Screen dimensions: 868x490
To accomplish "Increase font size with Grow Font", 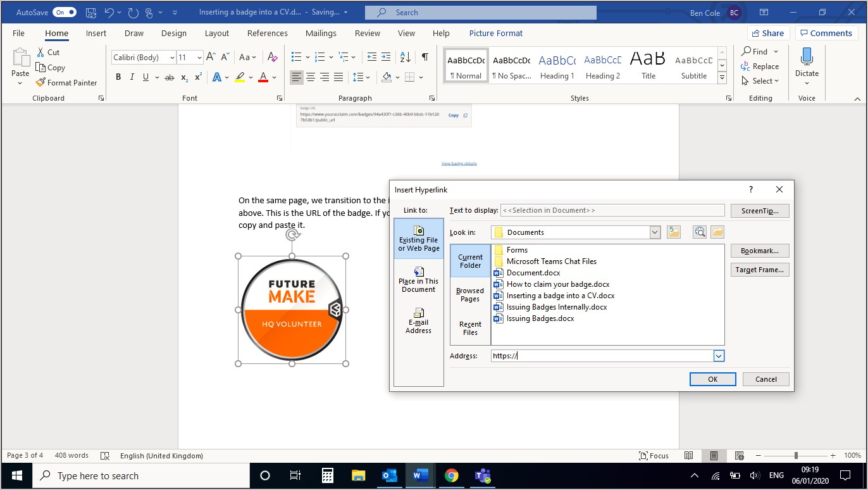I will click(211, 57).
